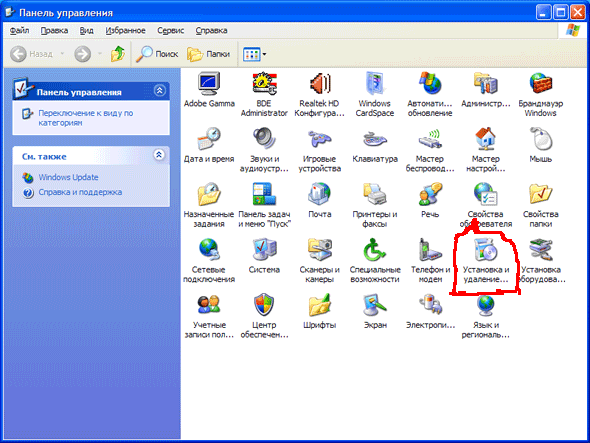Screen dimensions: 590x443
Task: Open Речь icon
Action: (x=430, y=195)
